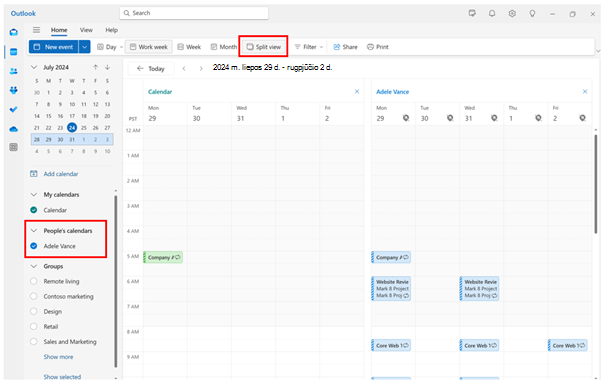Open Adele's Core Web event on Friday
The height and width of the screenshot is (382, 602).
568,346
